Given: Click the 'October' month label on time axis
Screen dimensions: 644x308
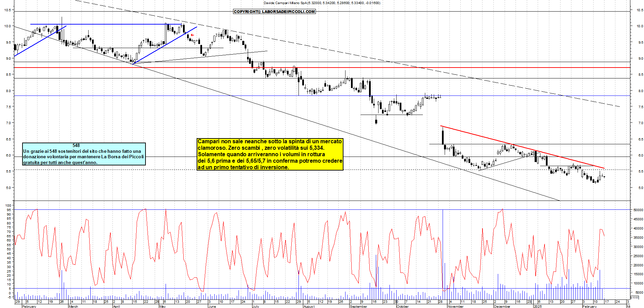Looking at the screenshot, I should coord(402,306).
